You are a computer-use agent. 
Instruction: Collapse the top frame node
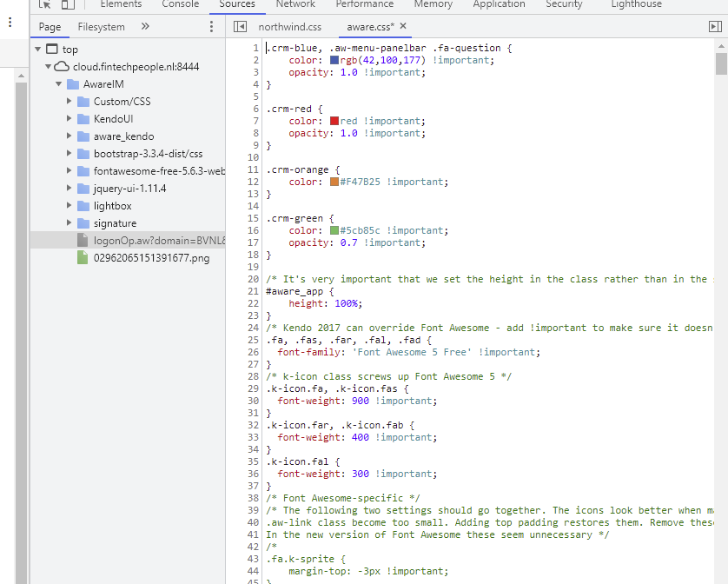pyautogui.click(x=37, y=50)
